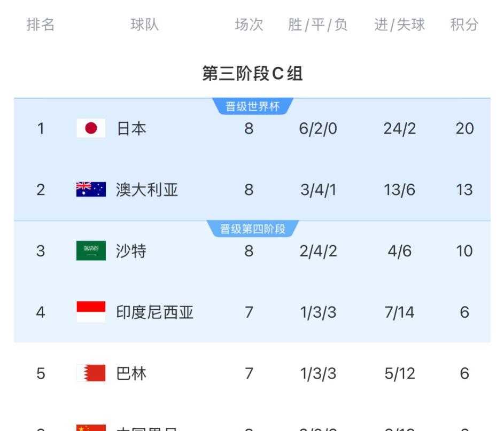Tap the 进/失球 column header

point(400,25)
